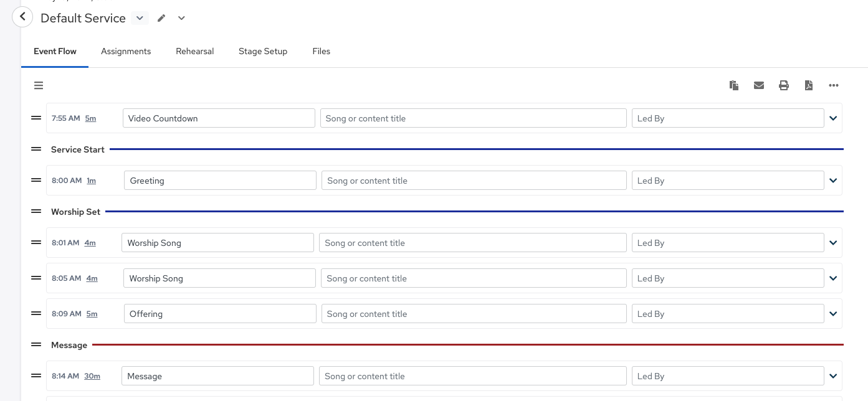Click the hamburger list icon above the flow
Screen dimensions: 868x401
pos(39,85)
